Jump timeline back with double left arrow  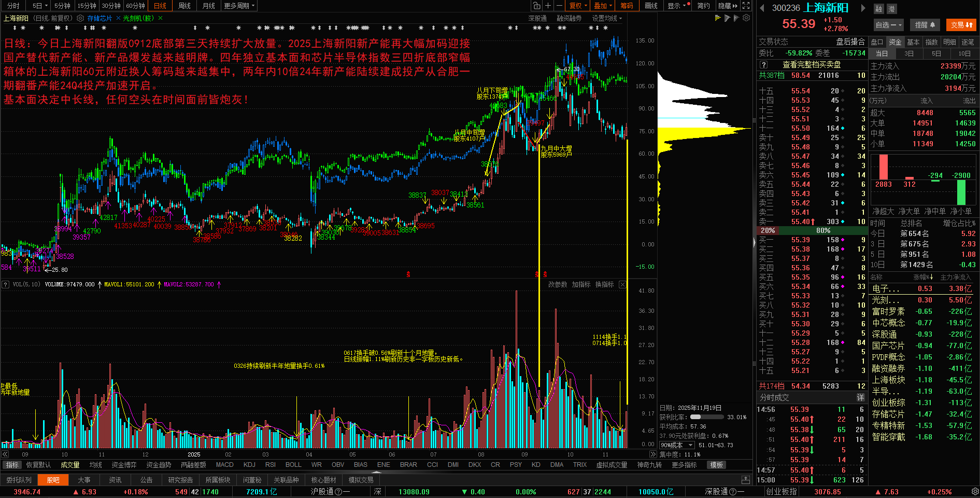tap(5, 454)
